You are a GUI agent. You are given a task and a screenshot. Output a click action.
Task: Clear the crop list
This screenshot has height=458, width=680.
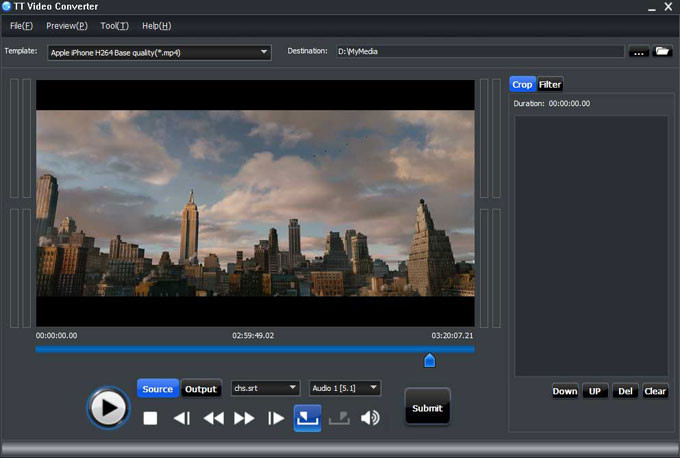click(x=655, y=391)
